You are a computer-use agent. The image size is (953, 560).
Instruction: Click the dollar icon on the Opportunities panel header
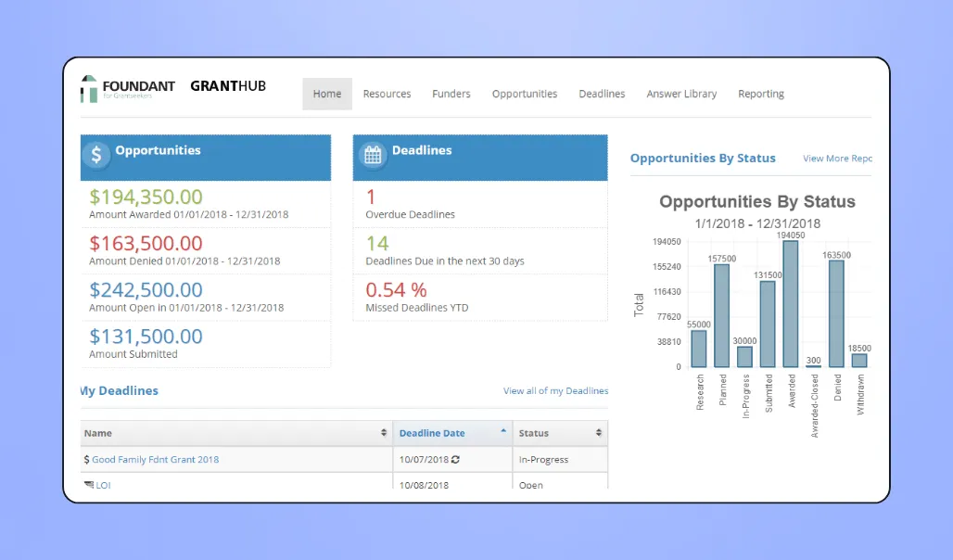(96, 156)
